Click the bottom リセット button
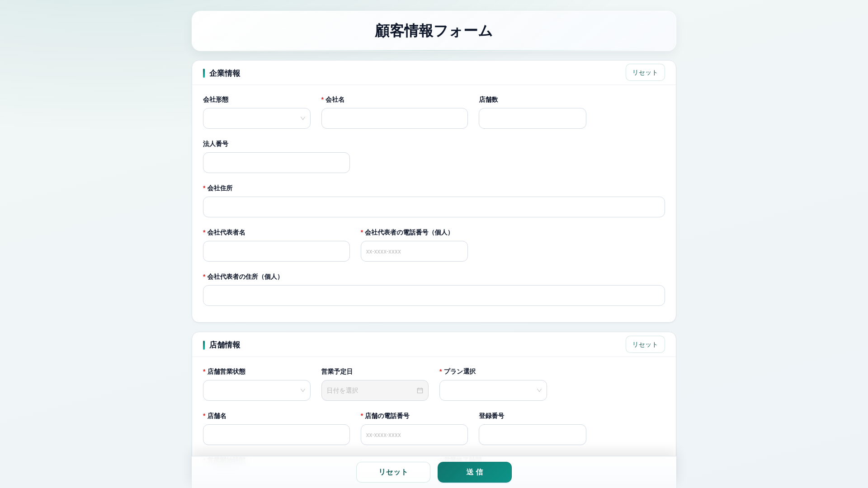 pos(393,472)
